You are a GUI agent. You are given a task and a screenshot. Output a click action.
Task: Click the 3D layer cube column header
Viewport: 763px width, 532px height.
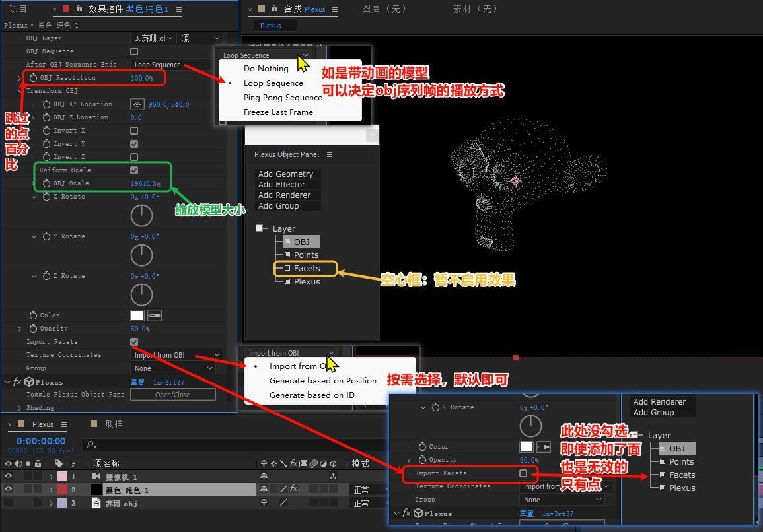(x=334, y=463)
